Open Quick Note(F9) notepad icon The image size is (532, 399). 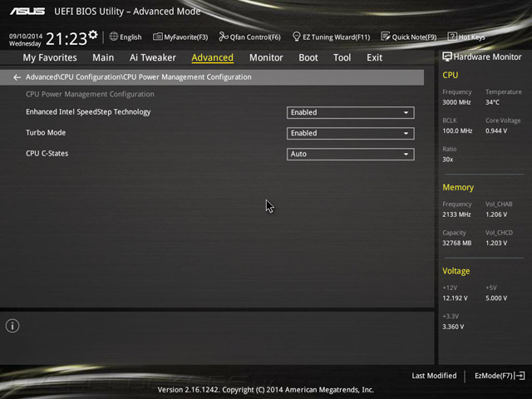(386, 37)
